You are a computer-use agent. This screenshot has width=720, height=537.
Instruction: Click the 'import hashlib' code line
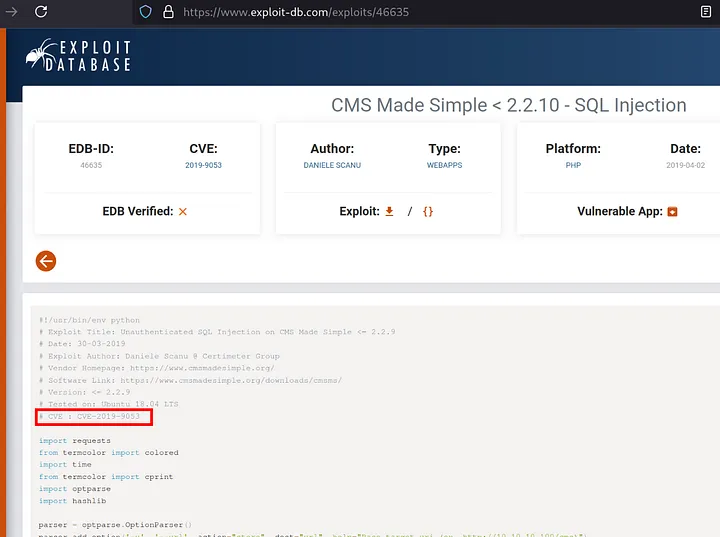pos(72,501)
